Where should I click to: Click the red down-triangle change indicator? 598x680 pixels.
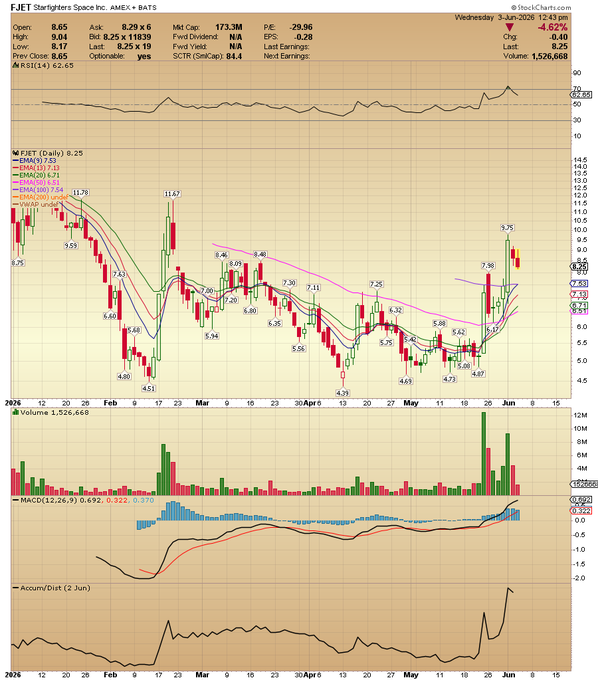pos(509,27)
